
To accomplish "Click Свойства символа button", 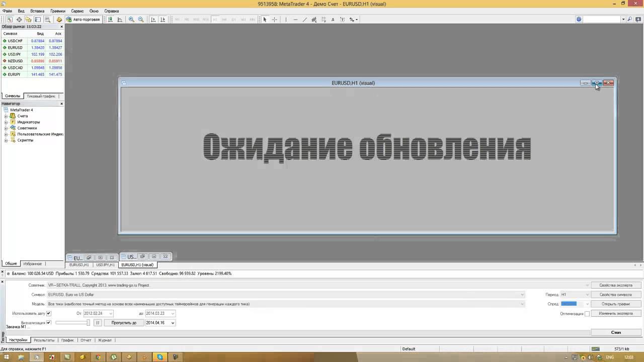I will click(x=616, y=295).
